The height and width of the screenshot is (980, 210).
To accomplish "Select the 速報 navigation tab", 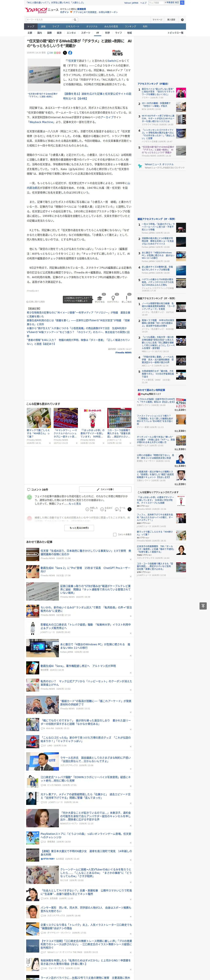I will (x=43, y=26).
